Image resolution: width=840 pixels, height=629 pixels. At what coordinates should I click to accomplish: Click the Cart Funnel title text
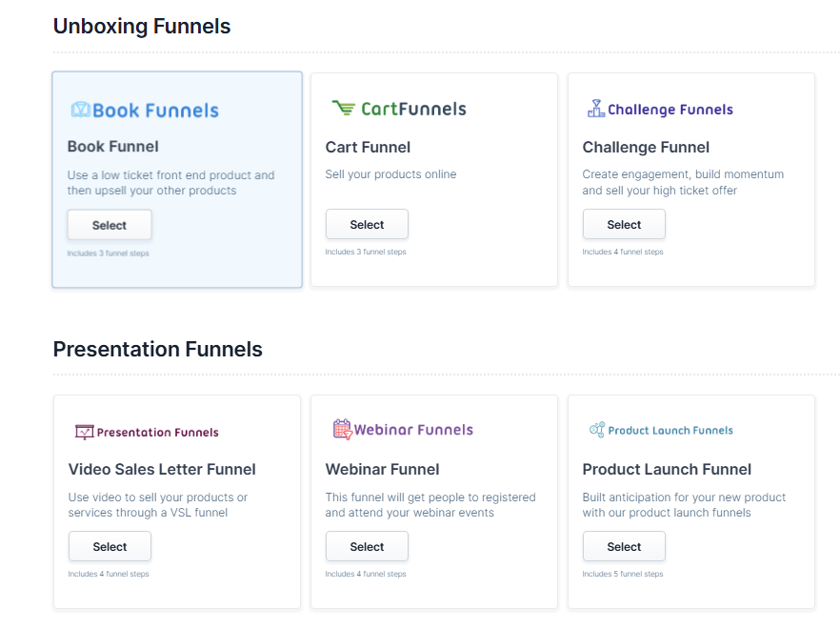click(368, 148)
